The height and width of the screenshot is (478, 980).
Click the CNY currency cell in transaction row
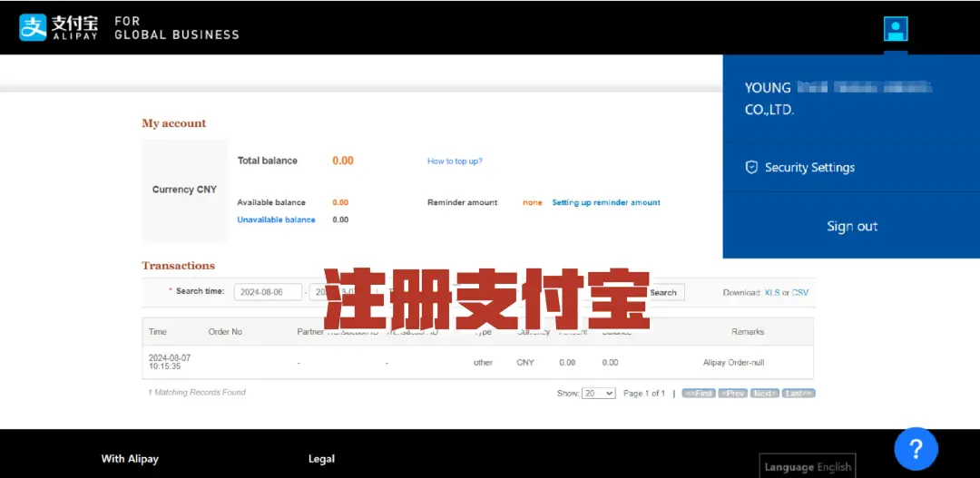[525, 363]
